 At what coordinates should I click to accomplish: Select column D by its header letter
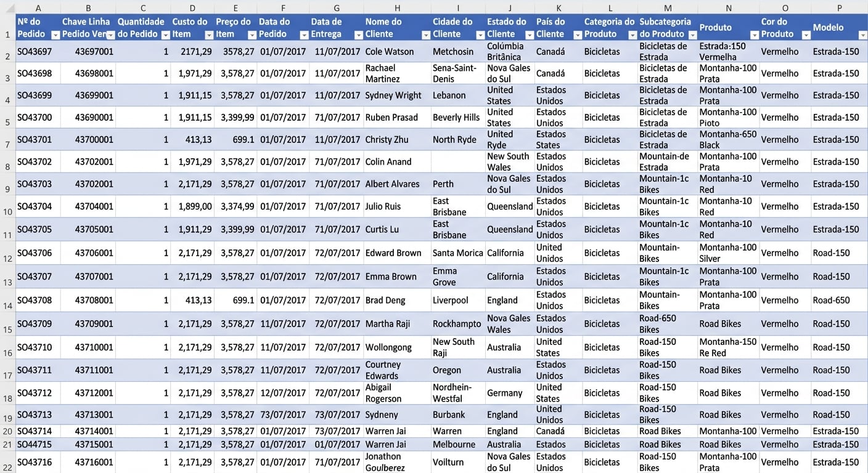pyautogui.click(x=193, y=8)
